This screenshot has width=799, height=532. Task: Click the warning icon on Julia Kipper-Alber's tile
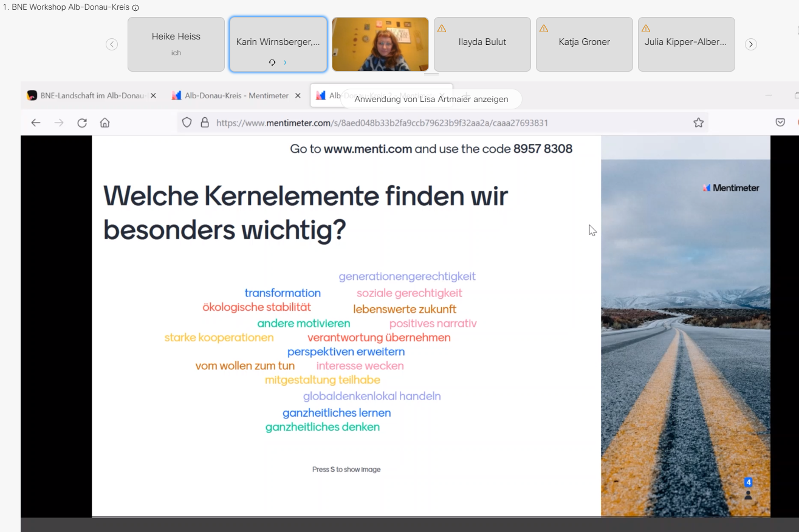point(646,29)
